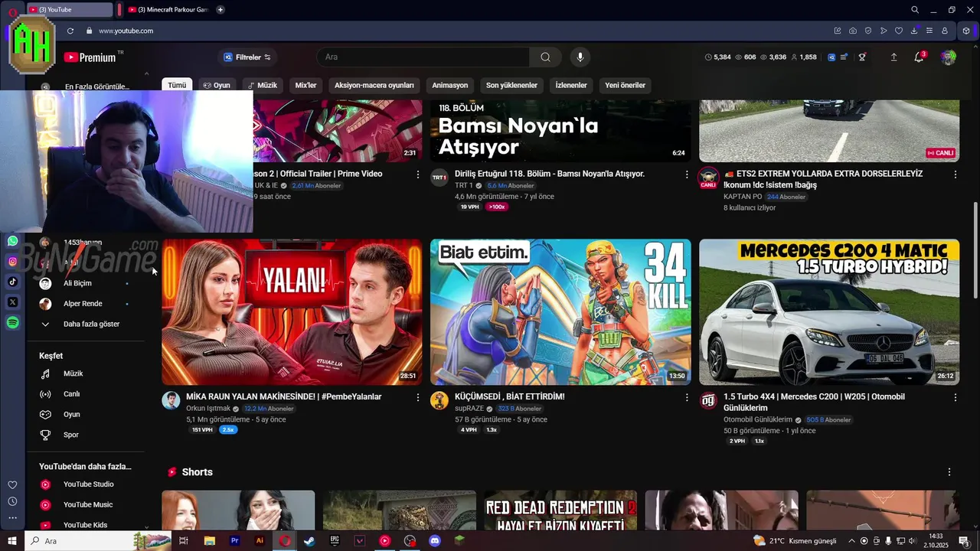Select the İzlenenler filter chip
Screen dimensions: 980x551
coord(571,85)
